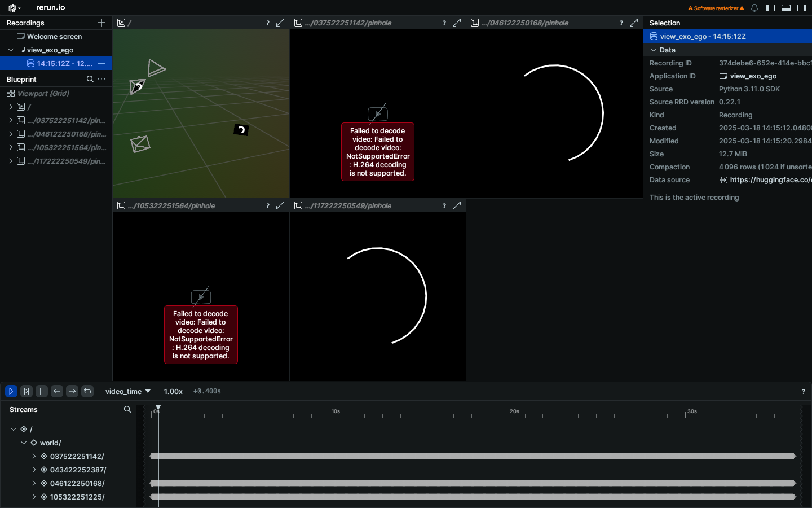The width and height of the screenshot is (812, 508).
Task: Show help for the 117222250549/pinhole view
Action: (x=444, y=205)
